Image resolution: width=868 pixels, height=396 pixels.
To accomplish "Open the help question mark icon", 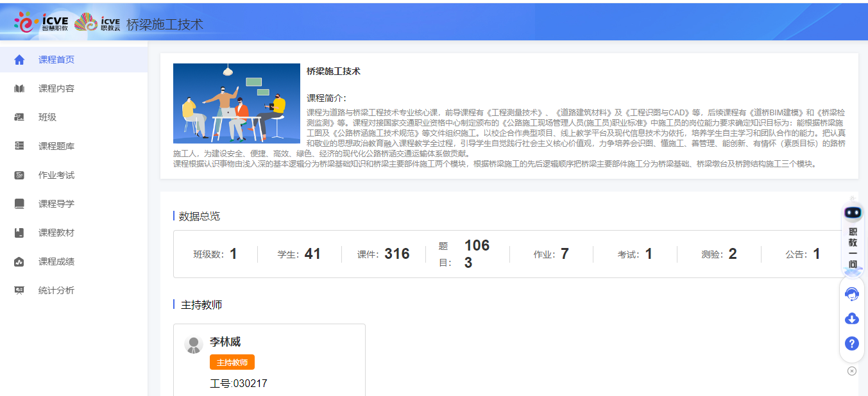I will tap(852, 343).
